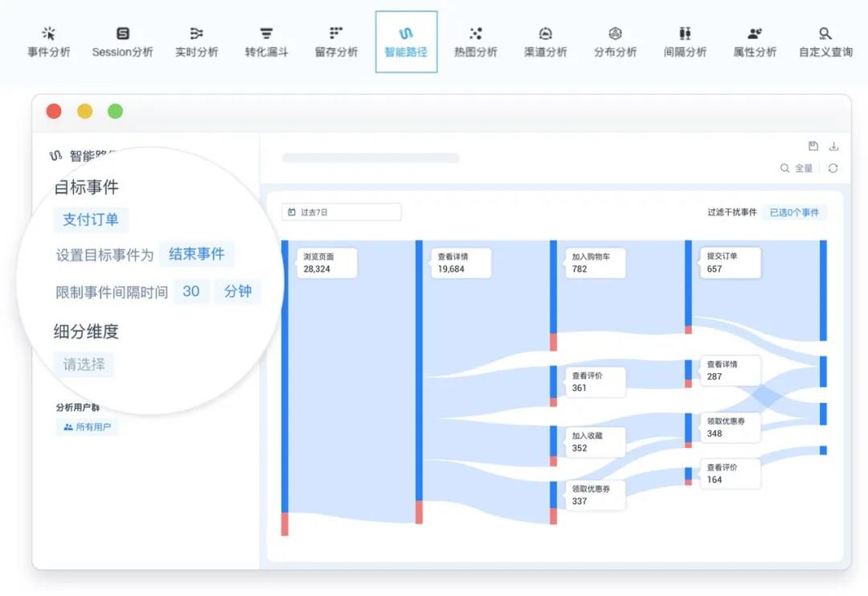
Task: Switch to 转化漏斗 tab label
Action: pos(266,52)
